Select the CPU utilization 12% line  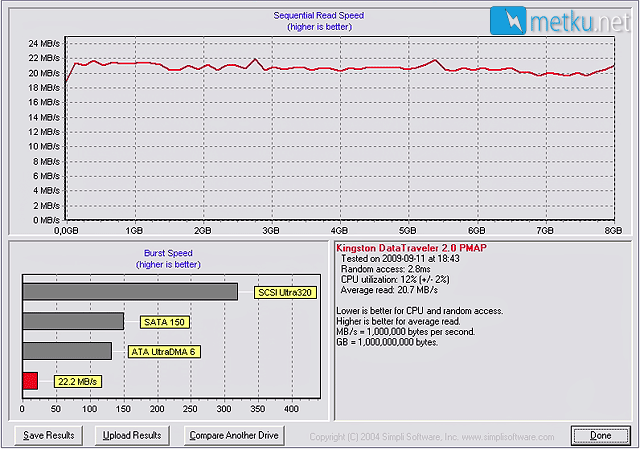pos(395,280)
